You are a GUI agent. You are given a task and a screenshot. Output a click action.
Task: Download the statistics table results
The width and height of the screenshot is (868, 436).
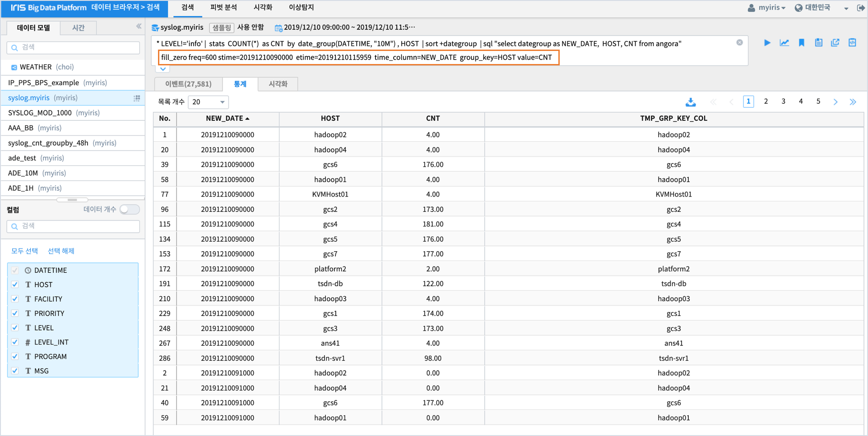(x=690, y=102)
